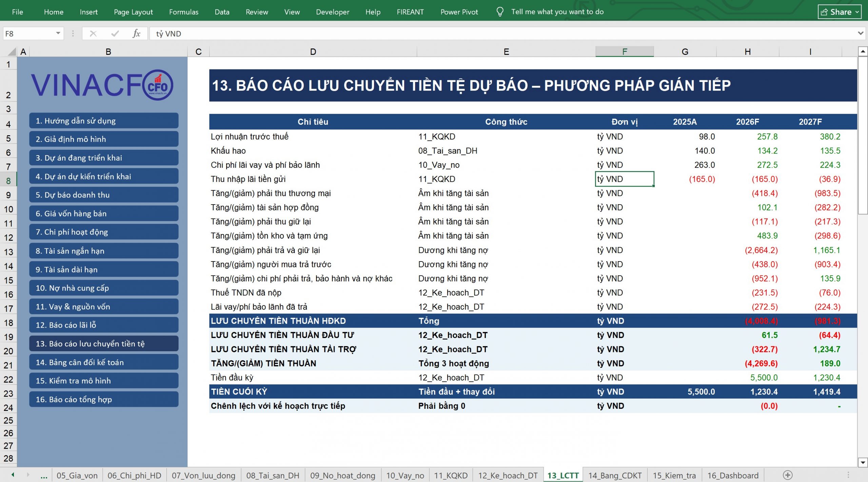
Task: Switch to 14_Bang_CDKT sheet tab
Action: (x=615, y=475)
